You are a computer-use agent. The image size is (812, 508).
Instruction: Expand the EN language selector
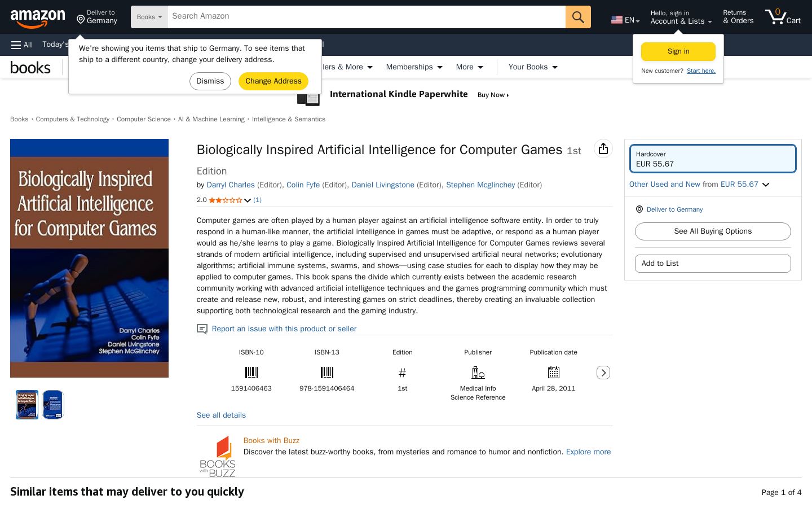pyautogui.click(x=625, y=20)
